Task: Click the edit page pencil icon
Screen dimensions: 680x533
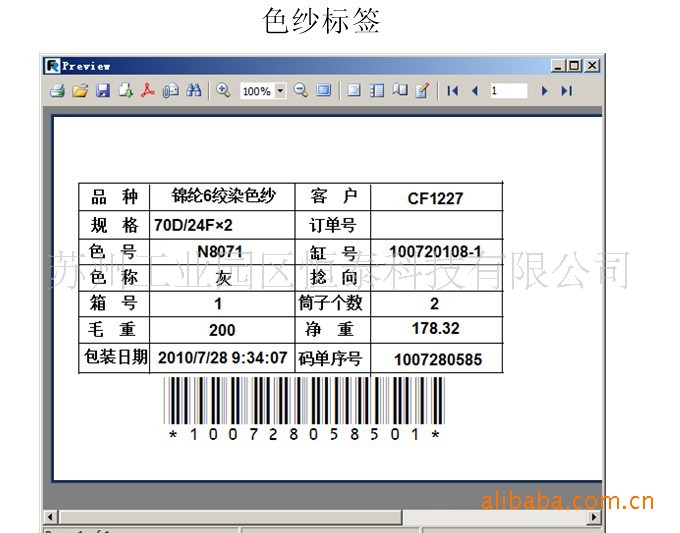Action: pyautogui.click(x=422, y=91)
